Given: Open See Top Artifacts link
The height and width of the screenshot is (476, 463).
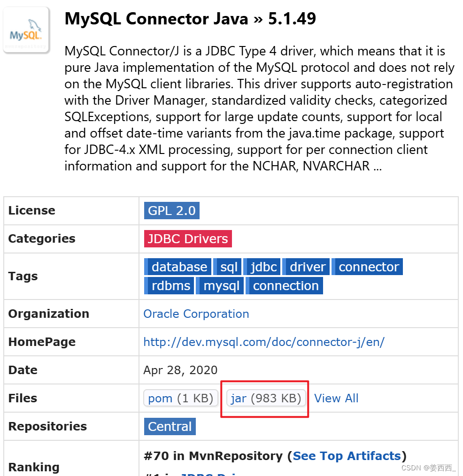Looking at the screenshot, I should tap(347, 456).
